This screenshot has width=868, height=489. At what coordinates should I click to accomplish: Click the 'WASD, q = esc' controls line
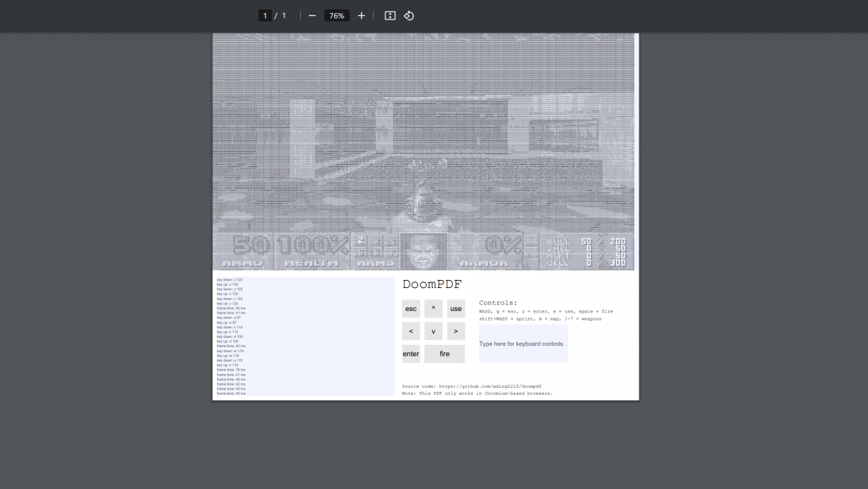(545, 312)
